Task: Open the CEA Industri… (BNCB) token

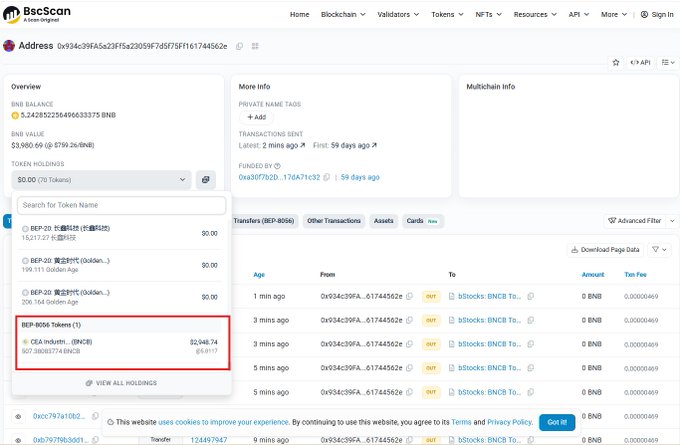Action: [119, 346]
